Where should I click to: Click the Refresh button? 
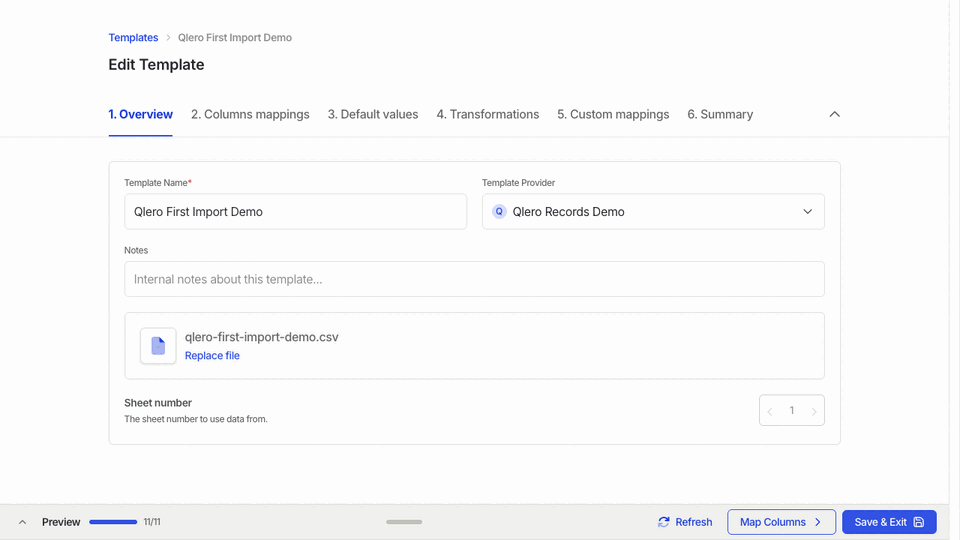685,522
